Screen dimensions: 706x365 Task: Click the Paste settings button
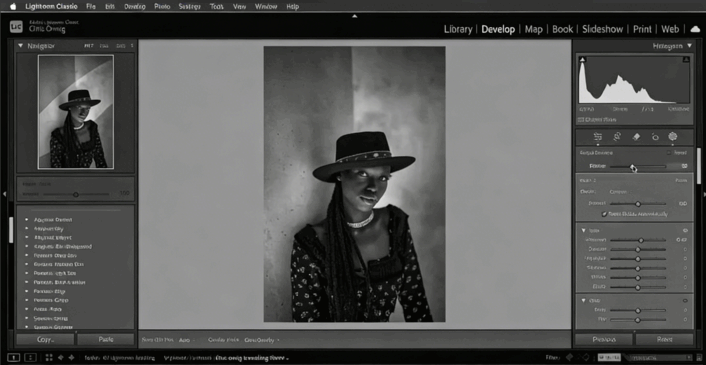106,339
